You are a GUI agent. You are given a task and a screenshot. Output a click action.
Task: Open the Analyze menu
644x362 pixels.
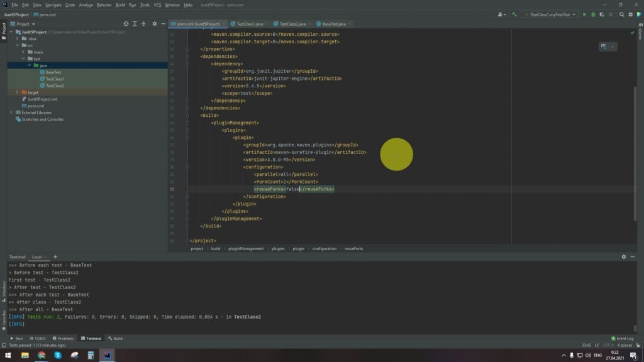click(86, 5)
